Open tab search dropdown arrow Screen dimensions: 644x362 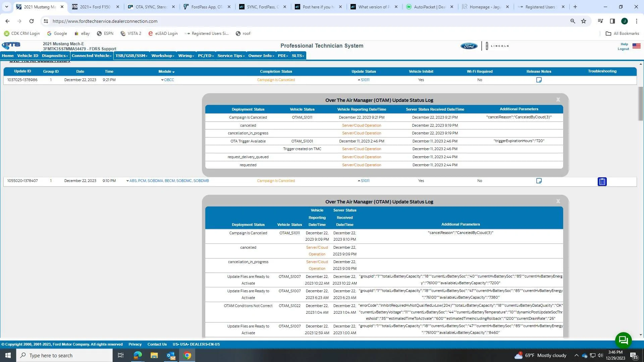[6, 7]
